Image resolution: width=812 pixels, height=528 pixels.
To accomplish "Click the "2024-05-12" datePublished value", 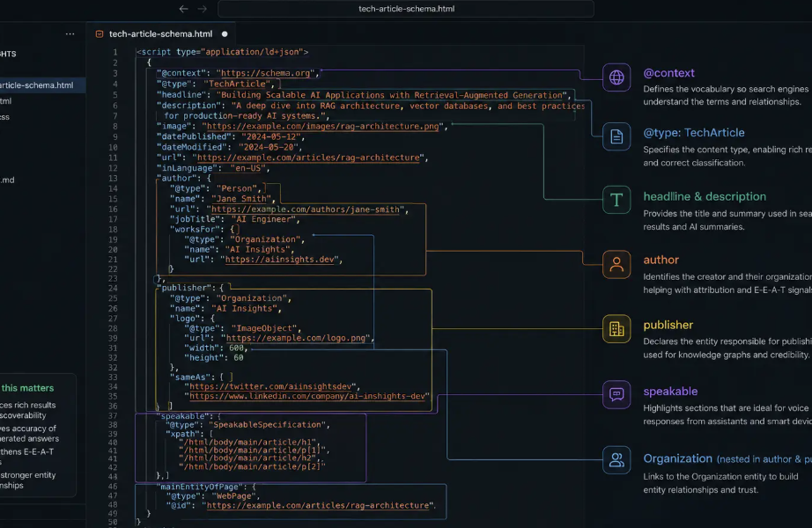I will pos(270,136).
